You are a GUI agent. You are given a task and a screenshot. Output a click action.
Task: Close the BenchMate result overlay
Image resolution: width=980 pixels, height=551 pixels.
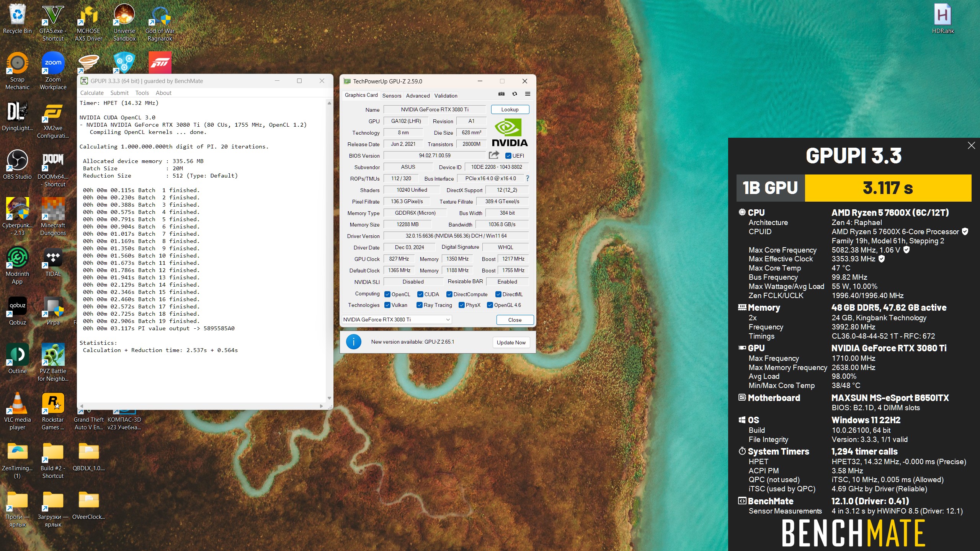pos(971,145)
